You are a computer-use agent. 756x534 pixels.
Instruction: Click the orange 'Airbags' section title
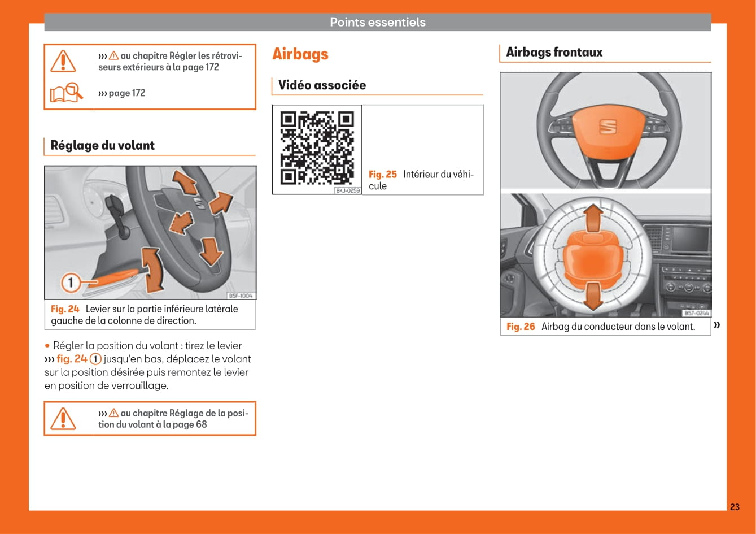click(x=300, y=54)
